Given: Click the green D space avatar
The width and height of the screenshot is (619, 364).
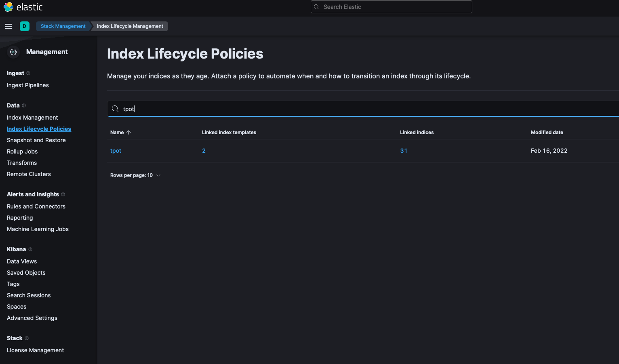Looking at the screenshot, I should click(x=25, y=26).
